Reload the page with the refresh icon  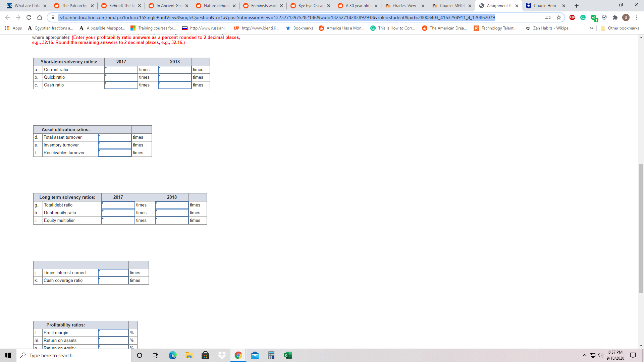(x=29, y=17)
